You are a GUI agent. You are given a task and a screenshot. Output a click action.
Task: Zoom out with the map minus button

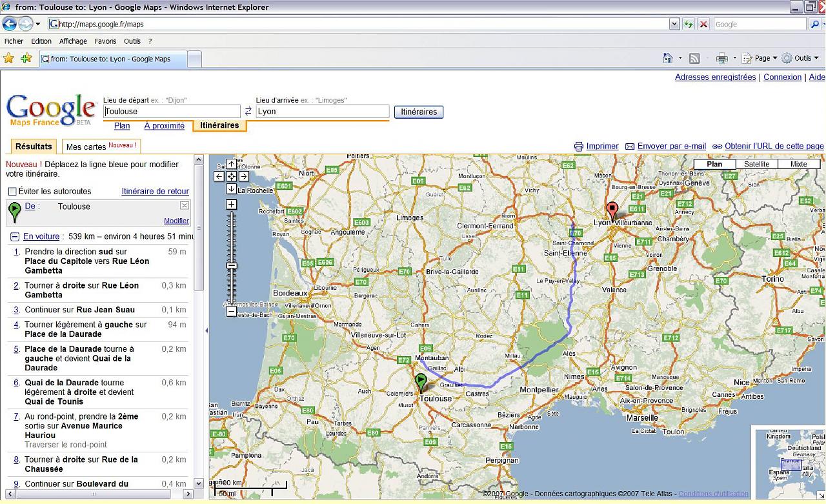coord(231,312)
